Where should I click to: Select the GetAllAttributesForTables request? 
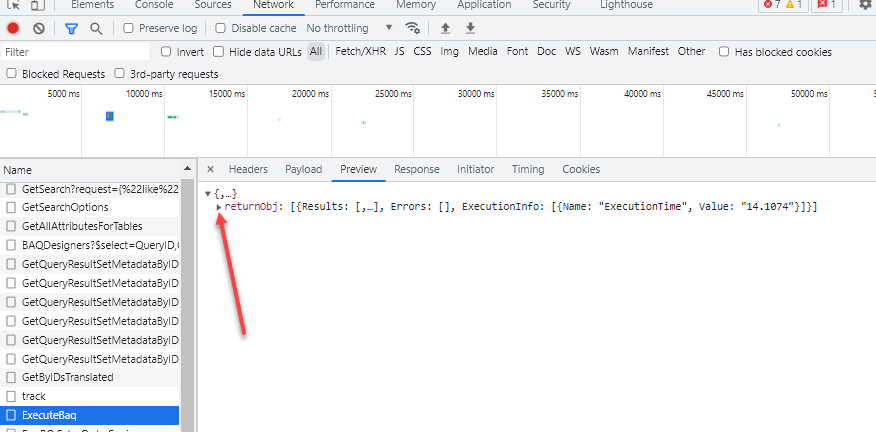(89, 226)
